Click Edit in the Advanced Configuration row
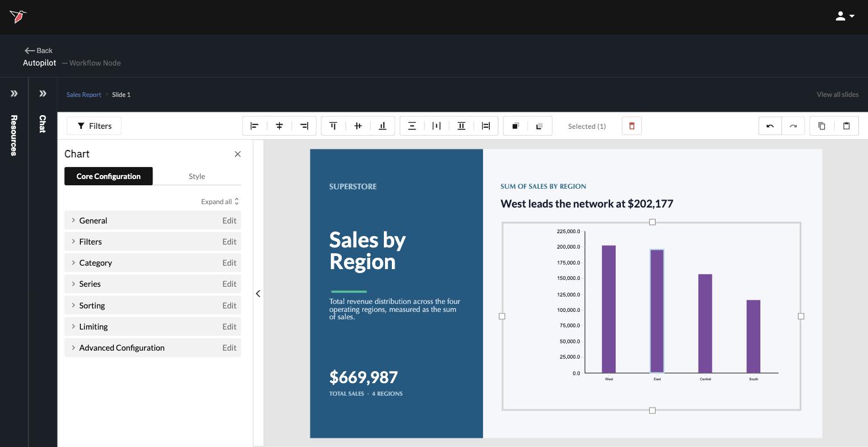The width and height of the screenshot is (868, 447). click(x=229, y=348)
